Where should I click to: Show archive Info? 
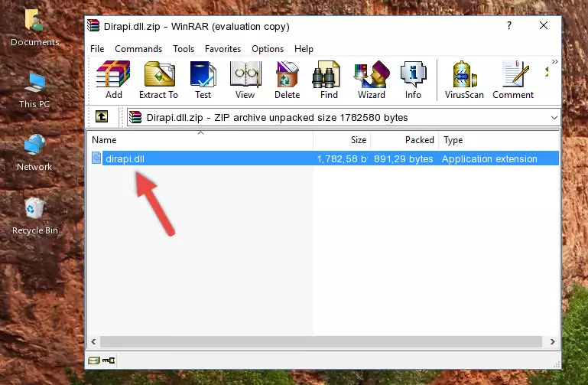pos(413,80)
